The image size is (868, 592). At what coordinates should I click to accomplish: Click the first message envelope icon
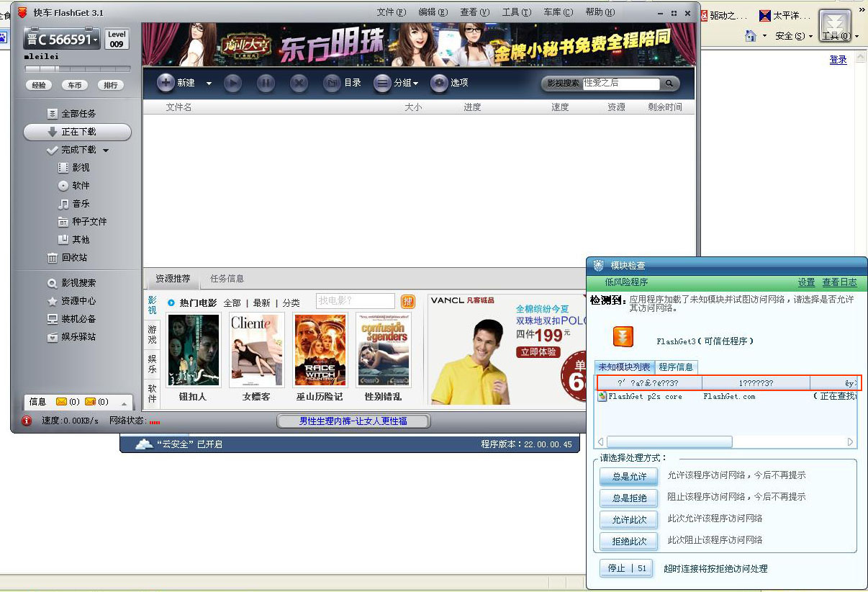61,402
